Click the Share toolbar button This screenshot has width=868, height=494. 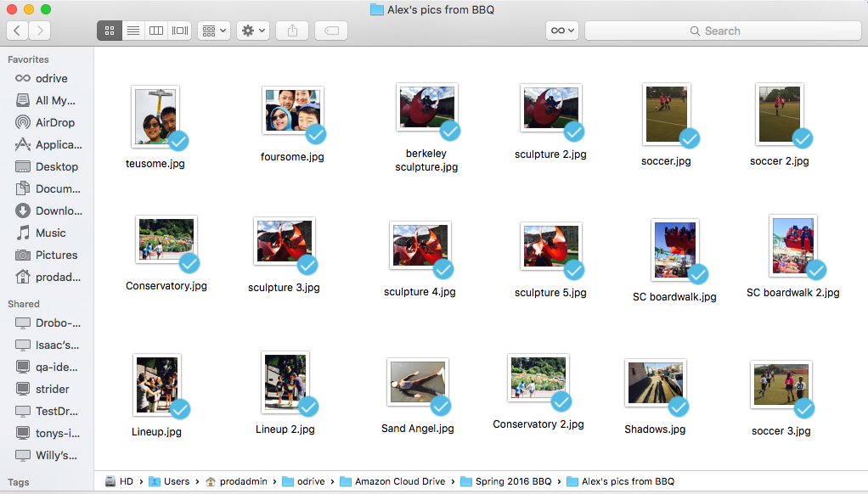pos(292,31)
